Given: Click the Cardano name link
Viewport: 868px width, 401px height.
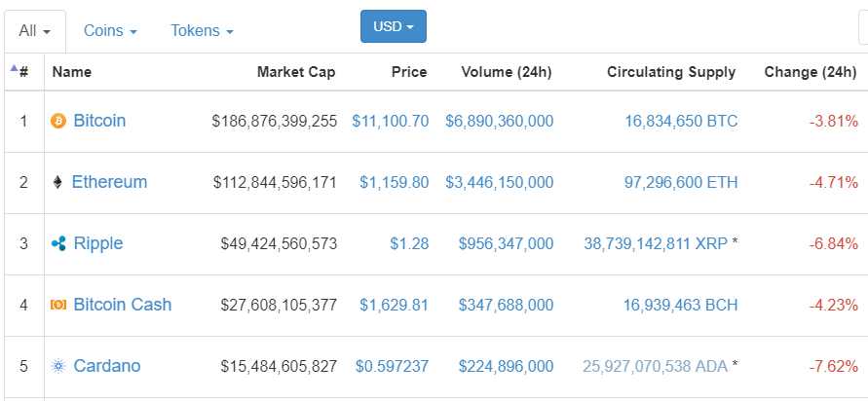Looking at the screenshot, I should coord(106,366).
